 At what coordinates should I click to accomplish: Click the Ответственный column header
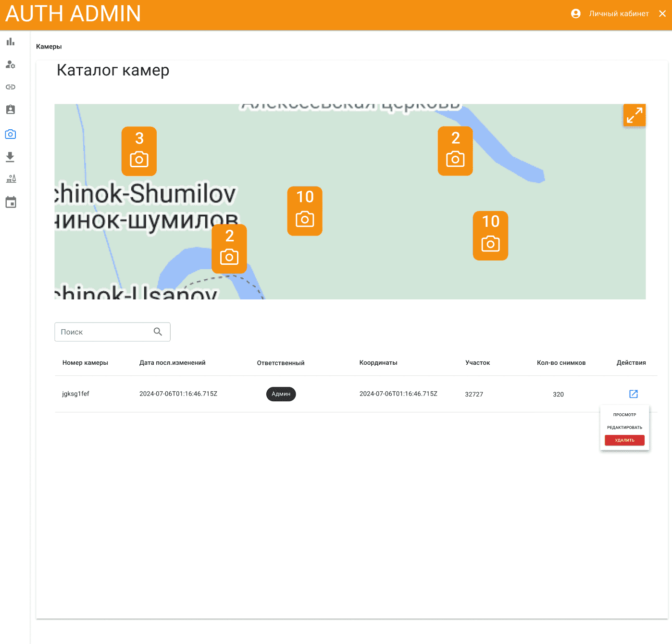(281, 363)
